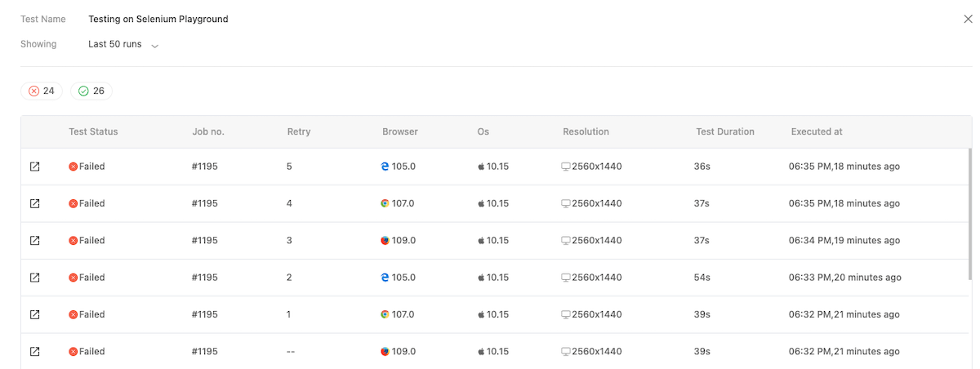Screen dimensions: 980x369
Task: Click the Chrome browser icon in retry 4 row
Action: tap(385, 203)
